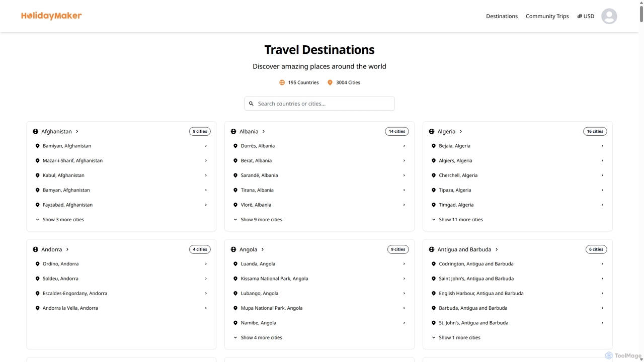Click the chevron next to Algeria heading
Viewport: 644px width, 362px height.
click(x=460, y=131)
